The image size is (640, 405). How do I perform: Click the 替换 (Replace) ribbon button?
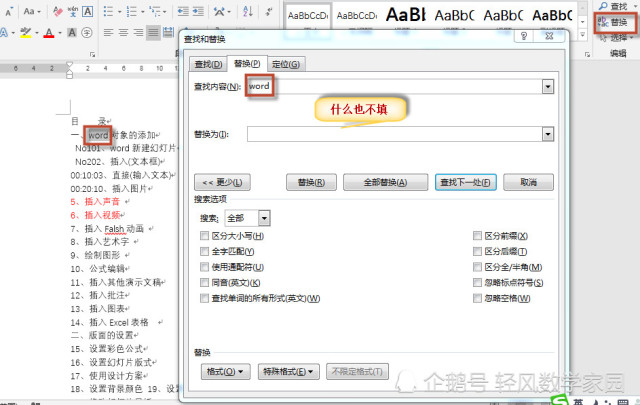click(x=615, y=22)
